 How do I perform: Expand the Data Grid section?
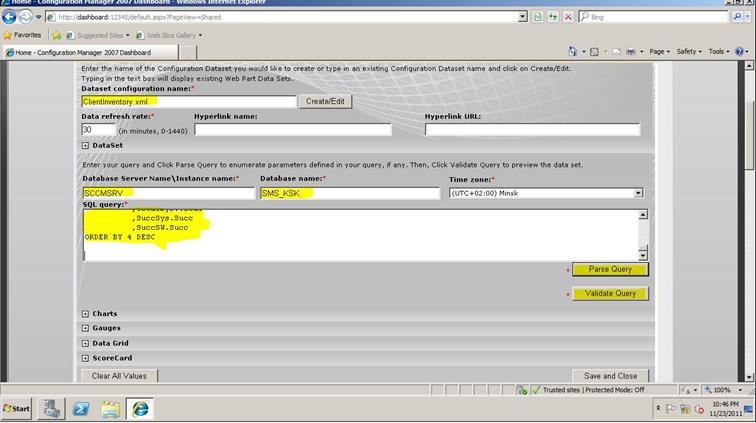click(x=85, y=343)
